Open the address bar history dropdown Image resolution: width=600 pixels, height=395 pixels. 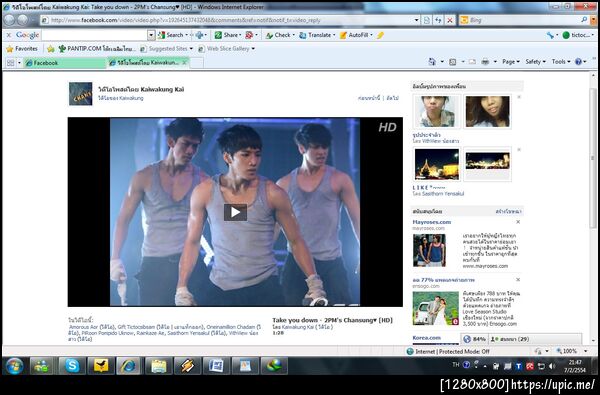(x=417, y=20)
